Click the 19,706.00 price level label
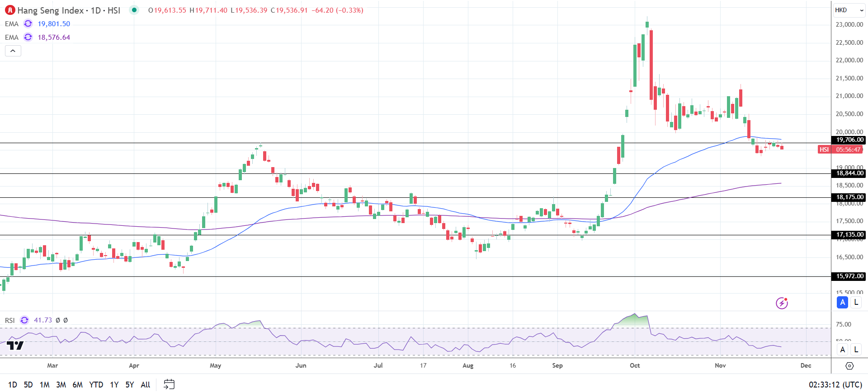The height and width of the screenshot is (392, 868). point(849,140)
